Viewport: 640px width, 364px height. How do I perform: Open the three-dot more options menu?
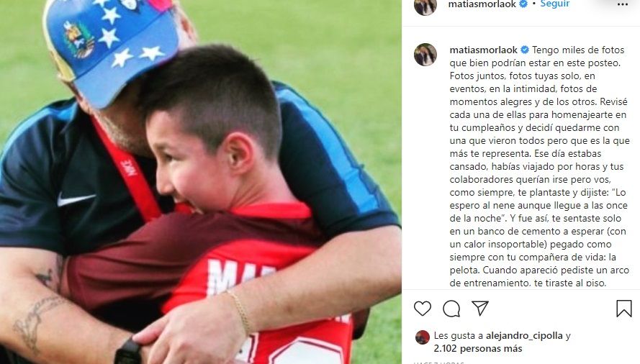(x=623, y=4)
